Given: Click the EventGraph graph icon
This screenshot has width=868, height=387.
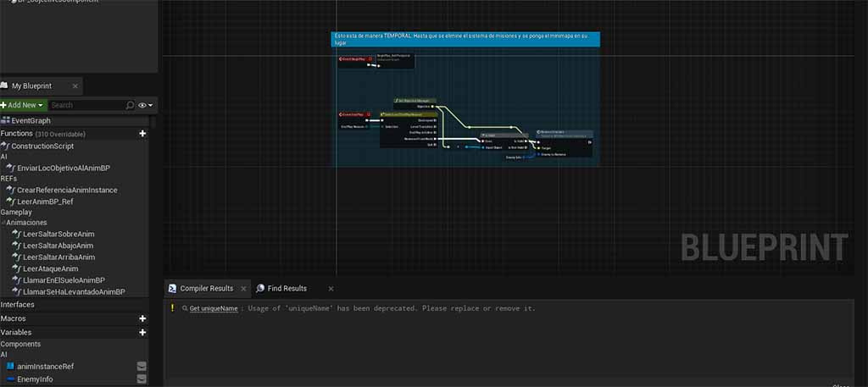Looking at the screenshot, I should [x=6, y=120].
